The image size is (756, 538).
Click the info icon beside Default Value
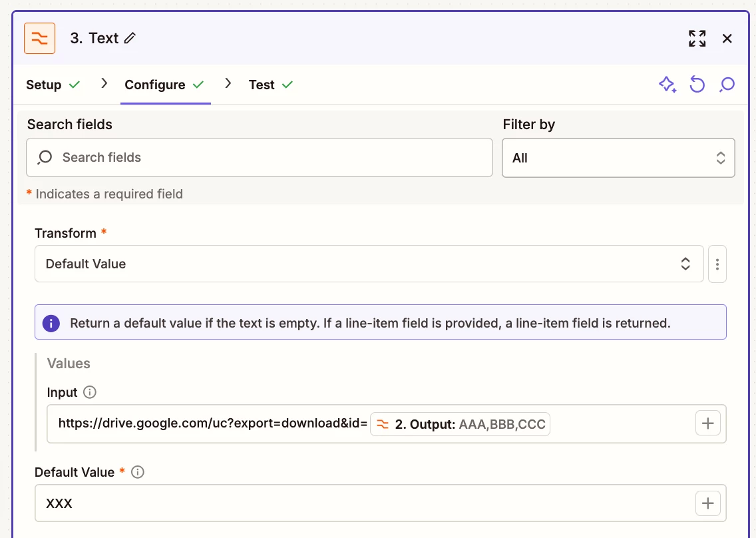(x=138, y=472)
